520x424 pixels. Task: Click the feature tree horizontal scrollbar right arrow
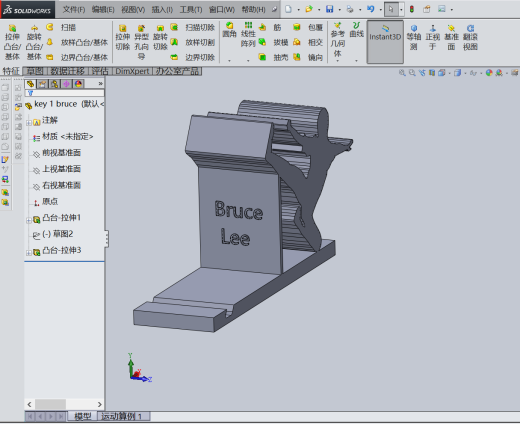point(99,404)
